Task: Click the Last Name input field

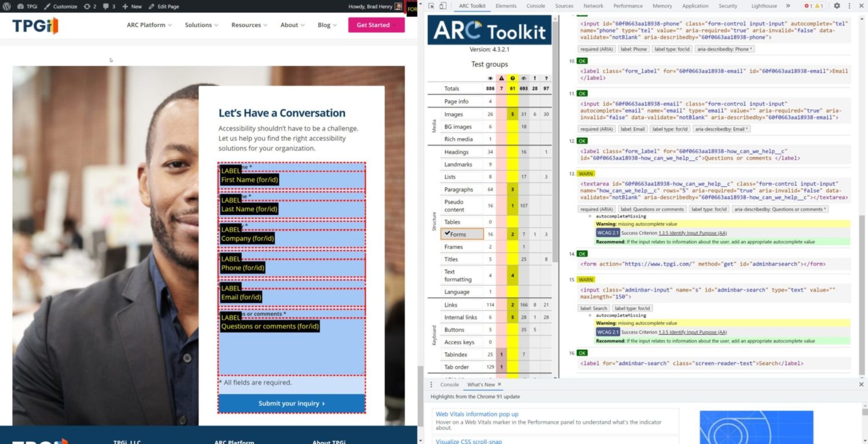Action: point(292,210)
